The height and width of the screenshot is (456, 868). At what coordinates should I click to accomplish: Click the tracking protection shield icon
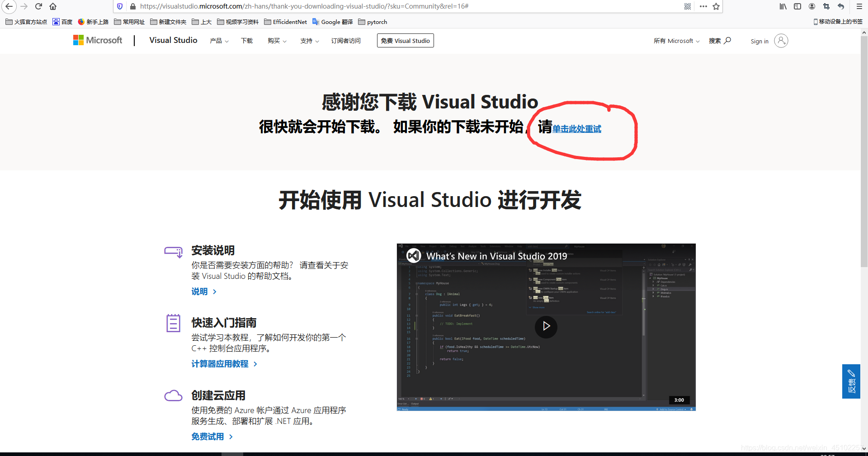120,6
